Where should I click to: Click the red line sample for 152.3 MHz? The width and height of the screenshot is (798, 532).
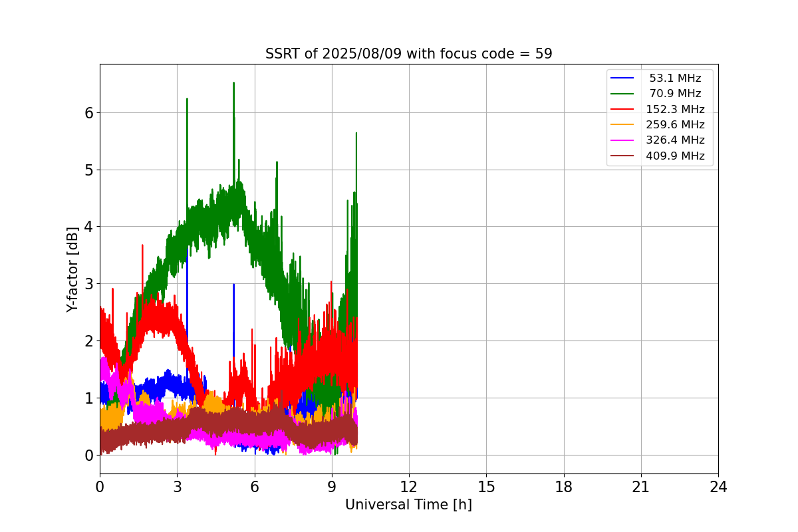(622, 109)
